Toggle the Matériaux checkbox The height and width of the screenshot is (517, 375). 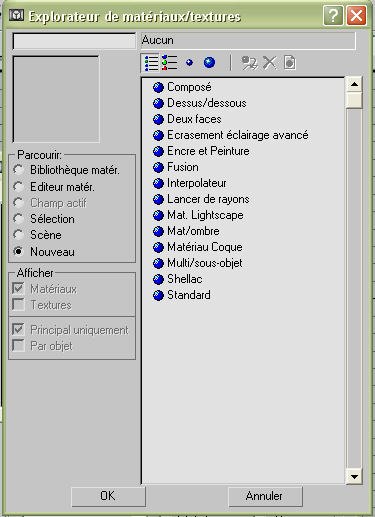tap(18, 289)
